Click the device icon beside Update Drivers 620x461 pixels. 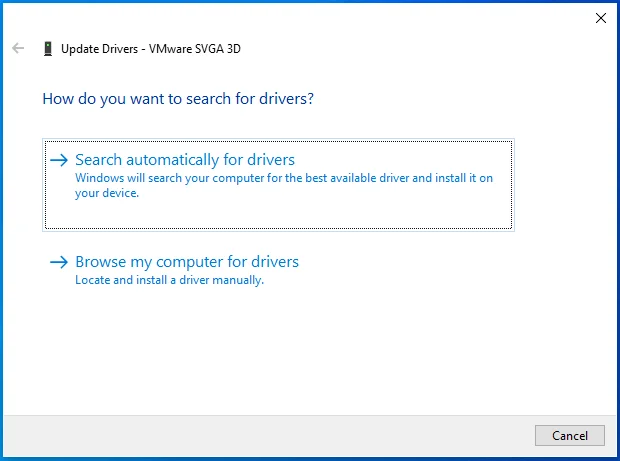click(x=48, y=49)
